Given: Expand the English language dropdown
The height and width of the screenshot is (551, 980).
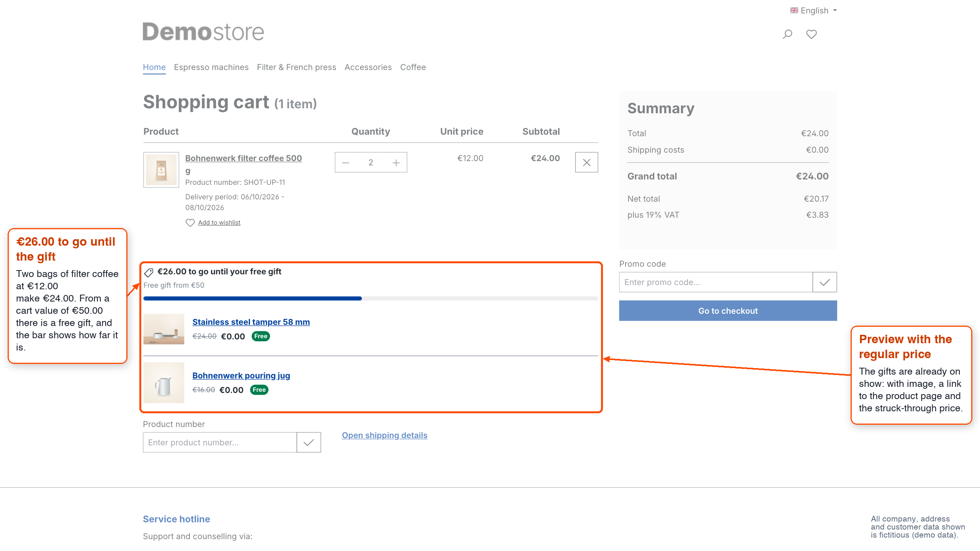Looking at the screenshot, I should [813, 11].
